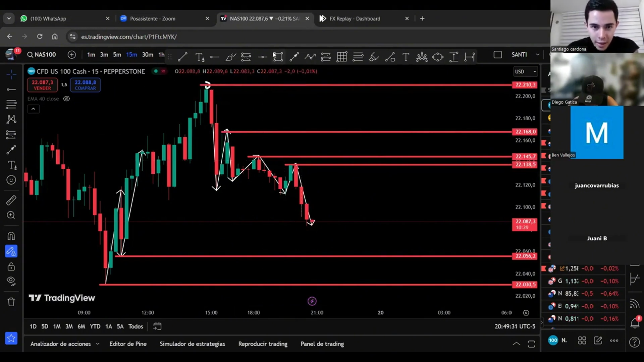Toggle hide all drawings eye icon
This screenshot has width=644, height=362.
click(11, 281)
